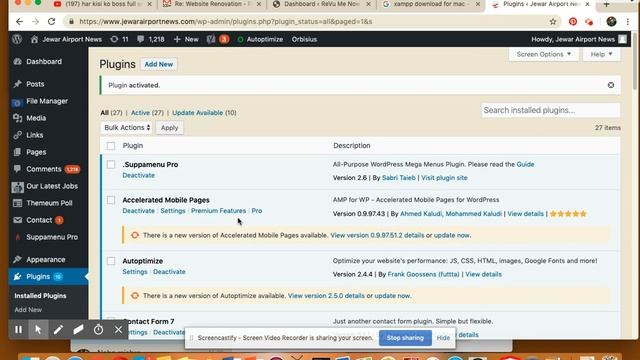
Task: Filter plugins by Update Available (10)
Action: click(x=204, y=113)
